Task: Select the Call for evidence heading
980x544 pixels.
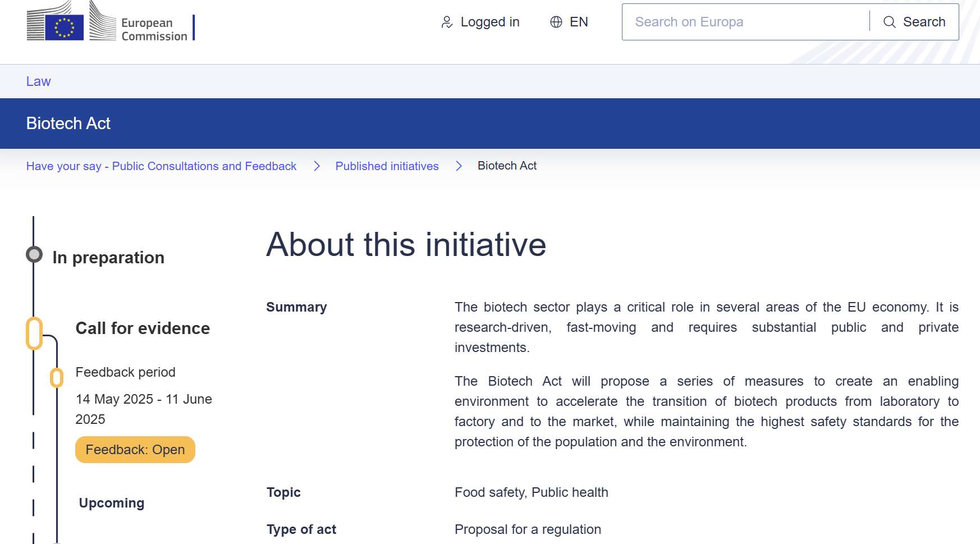Action: (x=143, y=328)
